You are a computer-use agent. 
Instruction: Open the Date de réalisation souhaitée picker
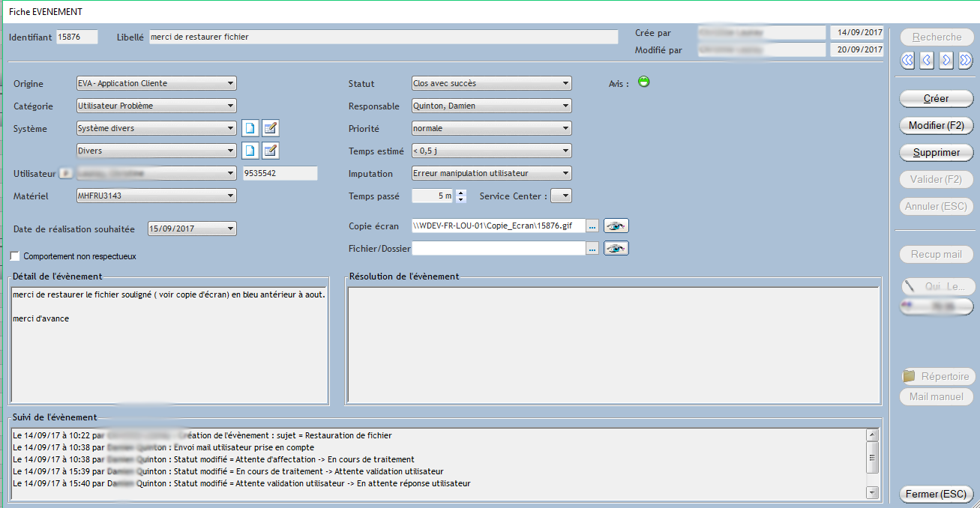(230, 229)
